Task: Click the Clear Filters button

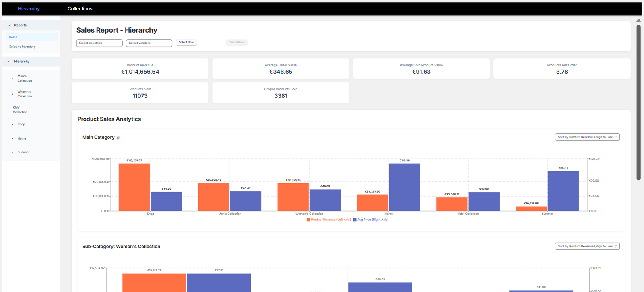Action: [x=237, y=42]
